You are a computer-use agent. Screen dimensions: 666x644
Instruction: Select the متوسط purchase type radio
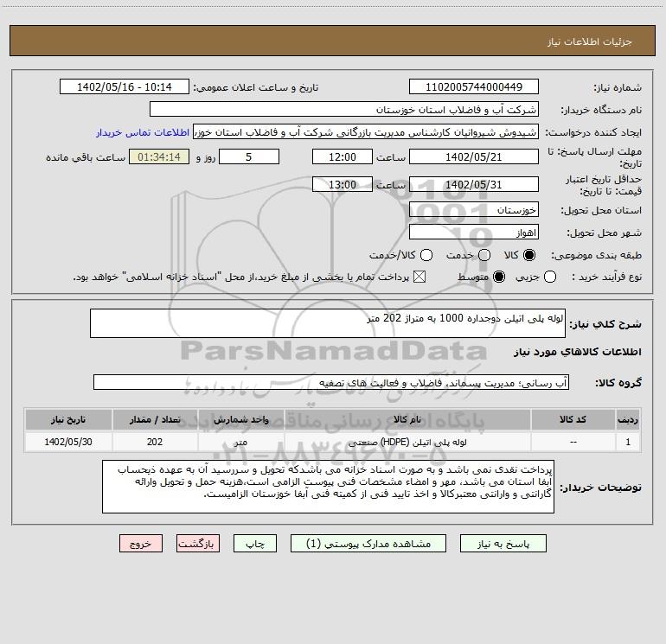coord(499,277)
